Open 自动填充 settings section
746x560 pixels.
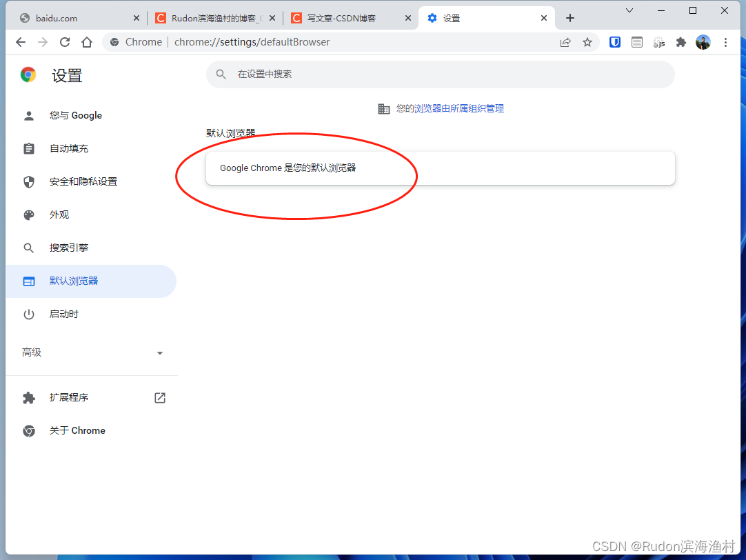click(91, 148)
